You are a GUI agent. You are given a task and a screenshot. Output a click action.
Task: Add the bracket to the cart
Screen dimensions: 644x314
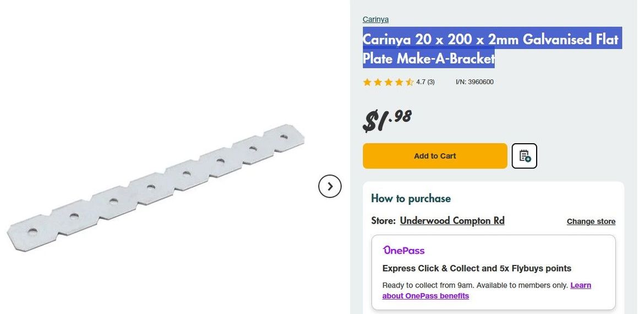point(435,156)
